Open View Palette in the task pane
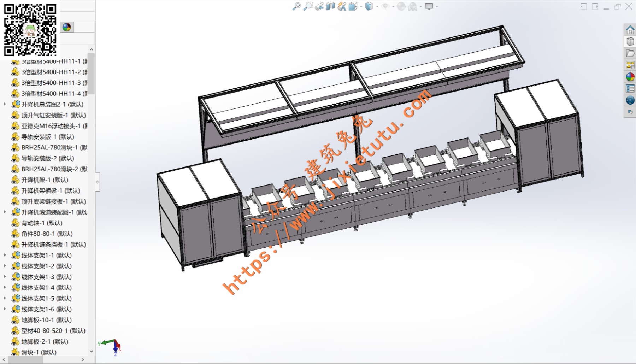The height and width of the screenshot is (364, 636). 630,65
